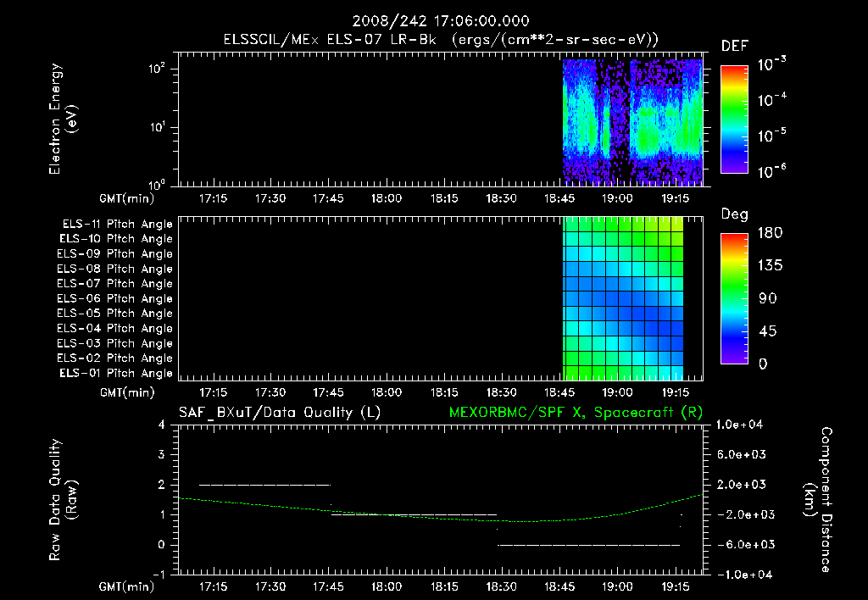This screenshot has height=600, width=868.
Task: Click the data quality line at level 1
Action: click(x=414, y=514)
